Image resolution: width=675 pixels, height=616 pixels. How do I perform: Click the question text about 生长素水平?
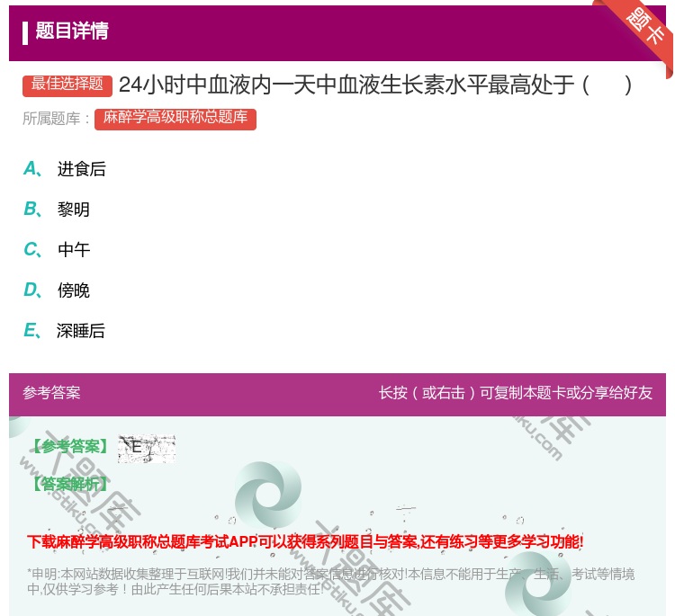(x=375, y=85)
